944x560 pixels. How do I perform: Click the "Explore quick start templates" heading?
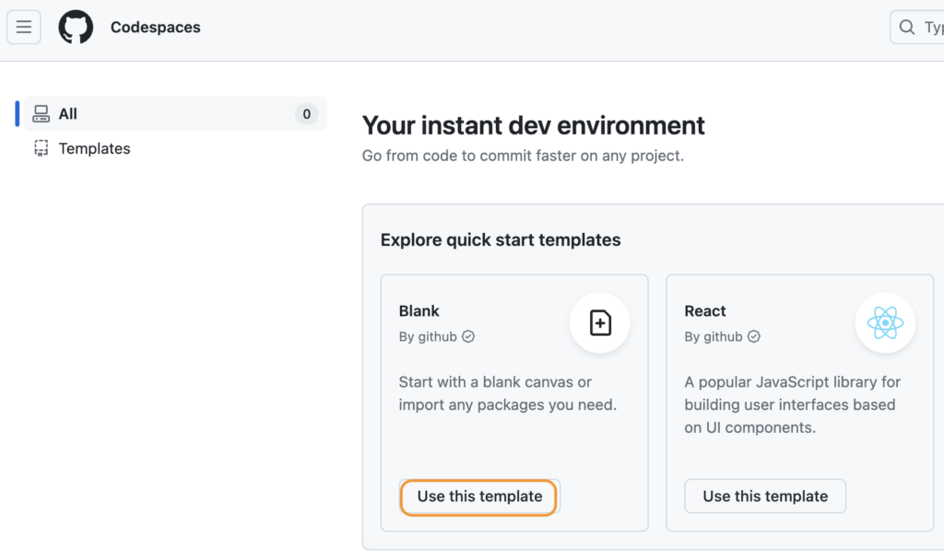coord(501,240)
